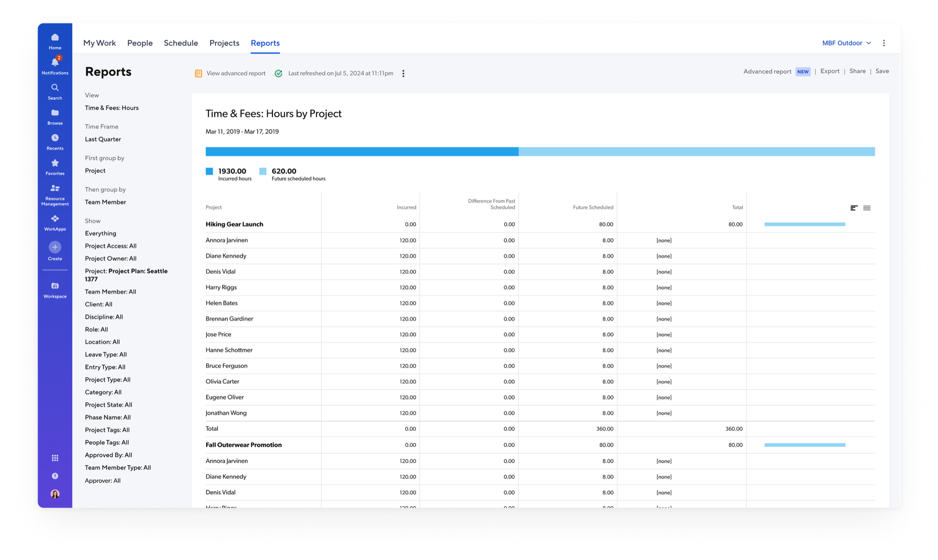Viewport: 938px width, 560px height.
Task: Select the Jonathan Wong row
Action: point(540,413)
